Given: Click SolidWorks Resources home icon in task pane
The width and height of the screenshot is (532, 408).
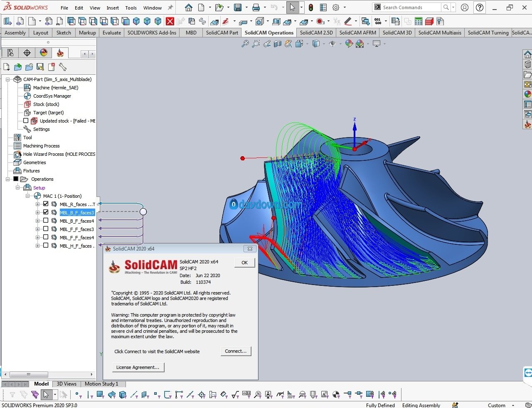Looking at the screenshot, I should tap(527, 54).
